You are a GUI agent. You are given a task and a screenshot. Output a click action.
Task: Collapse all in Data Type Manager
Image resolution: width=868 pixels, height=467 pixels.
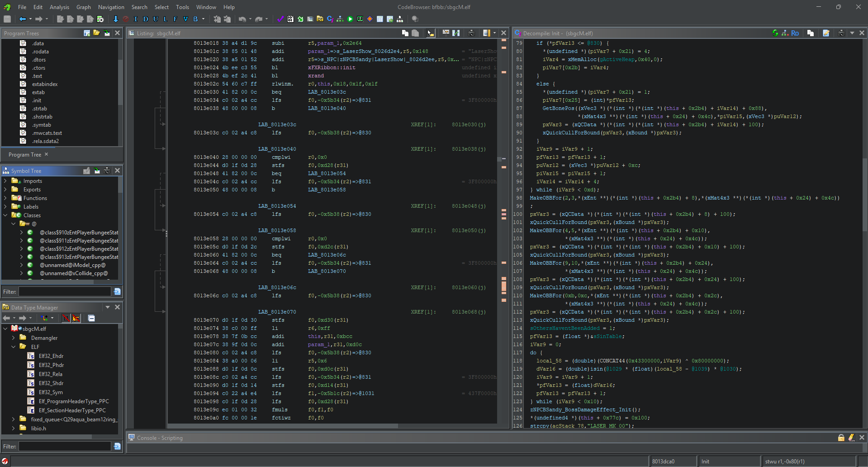[x=91, y=318]
